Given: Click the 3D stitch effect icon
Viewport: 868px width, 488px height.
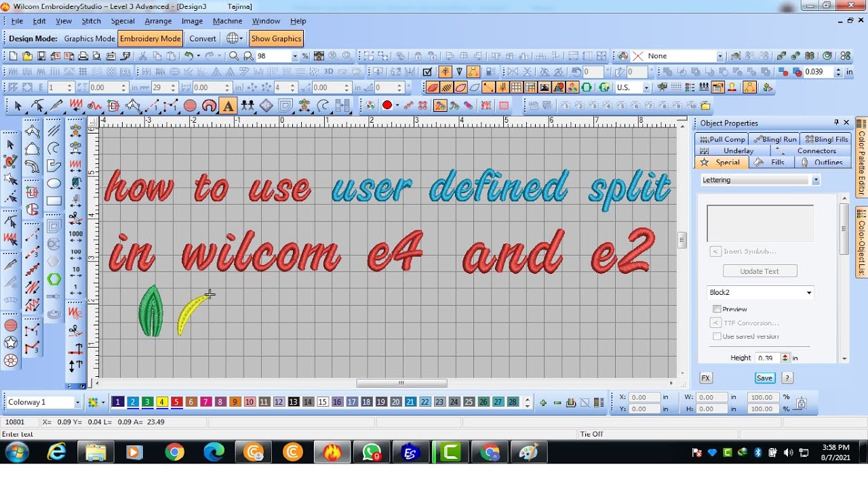Looking at the screenshot, I should pyautogui.click(x=328, y=71).
